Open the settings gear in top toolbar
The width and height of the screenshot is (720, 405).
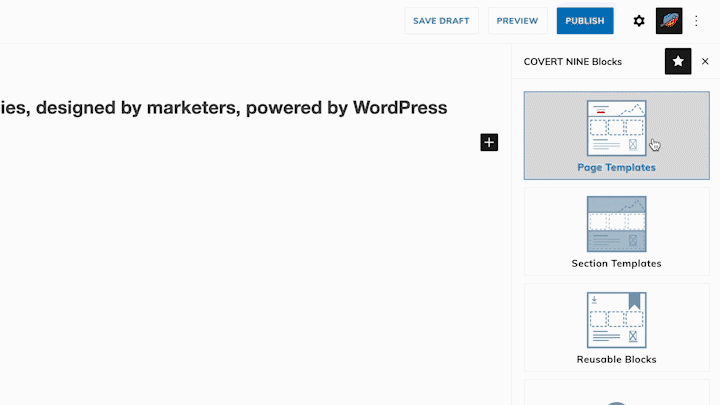click(639, 21)
